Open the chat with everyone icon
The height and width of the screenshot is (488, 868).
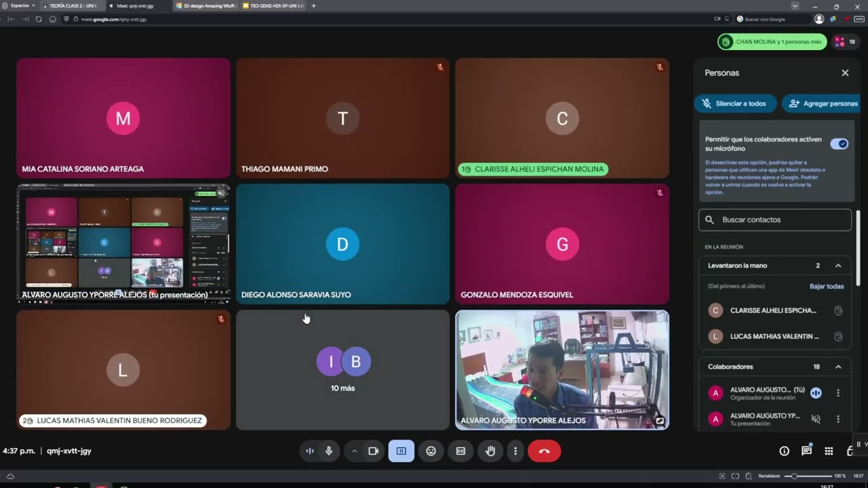pyautogui.click(x=806, y=451)
